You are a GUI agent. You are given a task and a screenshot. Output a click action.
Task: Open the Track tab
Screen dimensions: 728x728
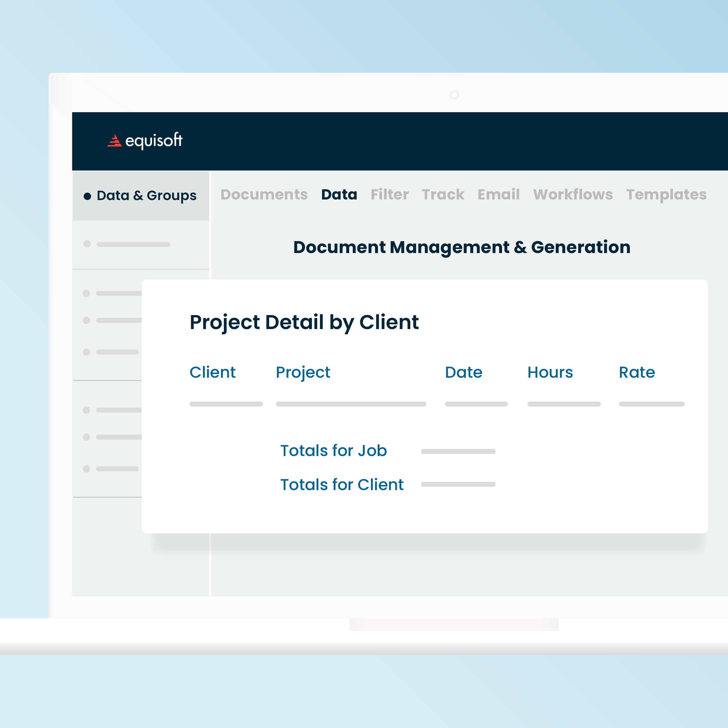(443, 195)
